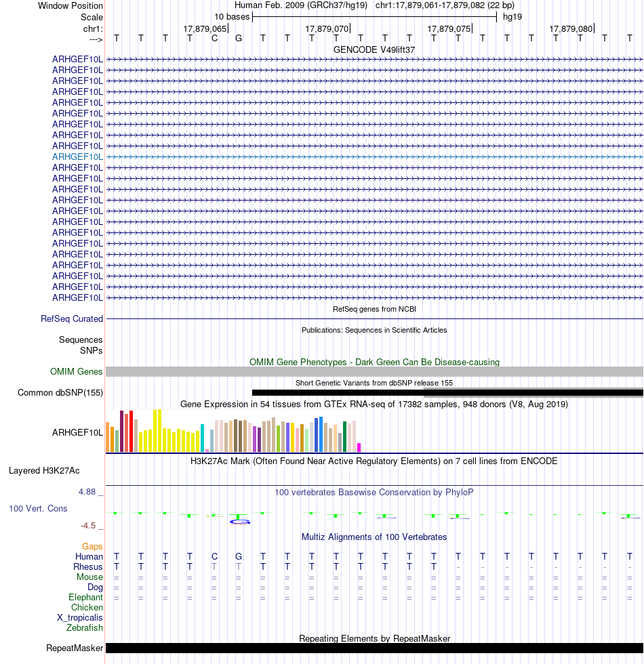Select the Dog alignment row label
The height and width of the screenshot is (664, 644).
click(96, 587)
